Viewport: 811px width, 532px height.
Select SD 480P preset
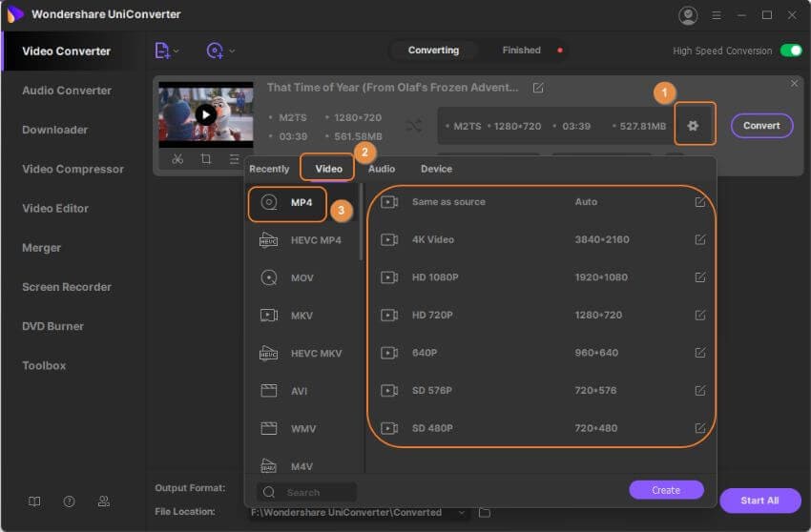(x=542, y=429)
